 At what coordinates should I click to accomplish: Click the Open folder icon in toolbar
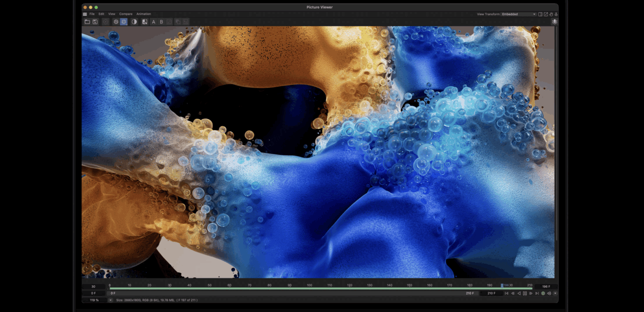[87, 22]
